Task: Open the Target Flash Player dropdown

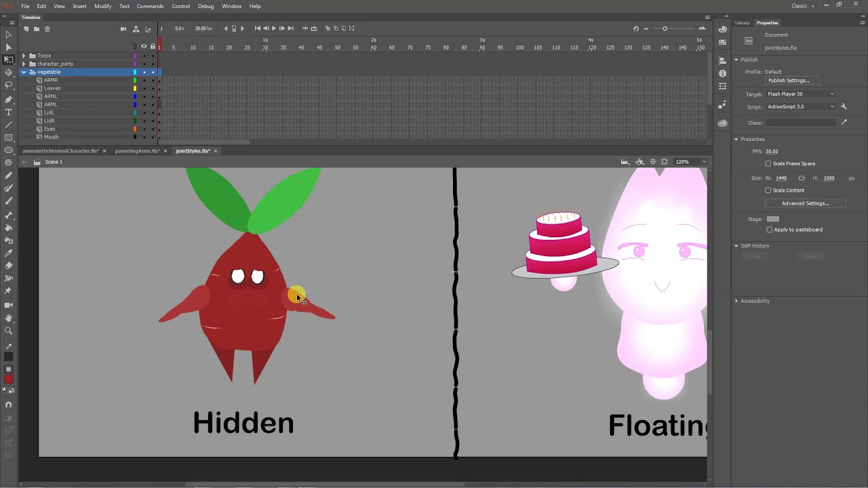Action: tap(800, 94)
